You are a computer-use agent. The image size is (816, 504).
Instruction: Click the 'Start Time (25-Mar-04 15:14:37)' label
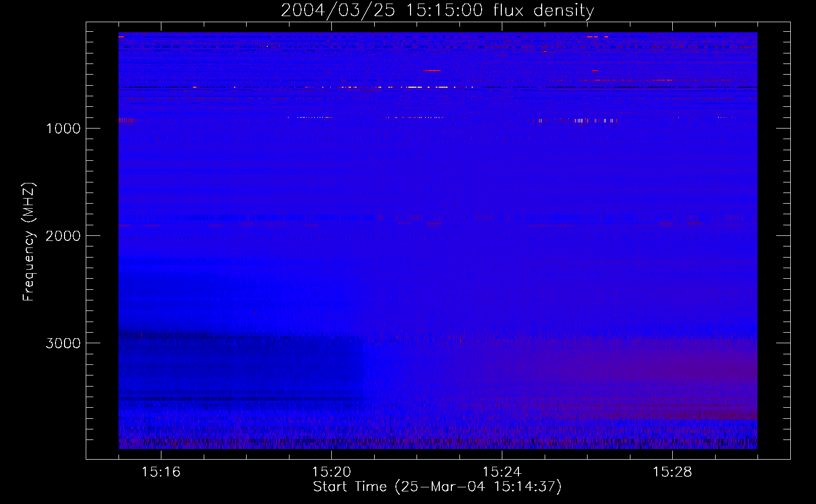437,487
